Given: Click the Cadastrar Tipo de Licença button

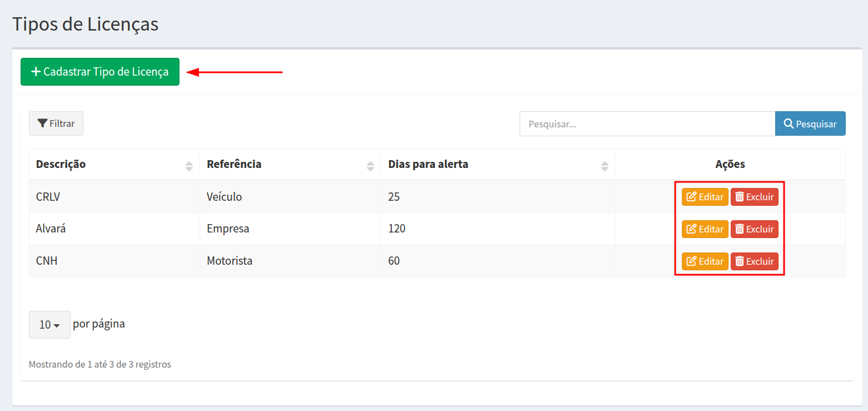Looking at the screenshot, I should tap(100, 72).
